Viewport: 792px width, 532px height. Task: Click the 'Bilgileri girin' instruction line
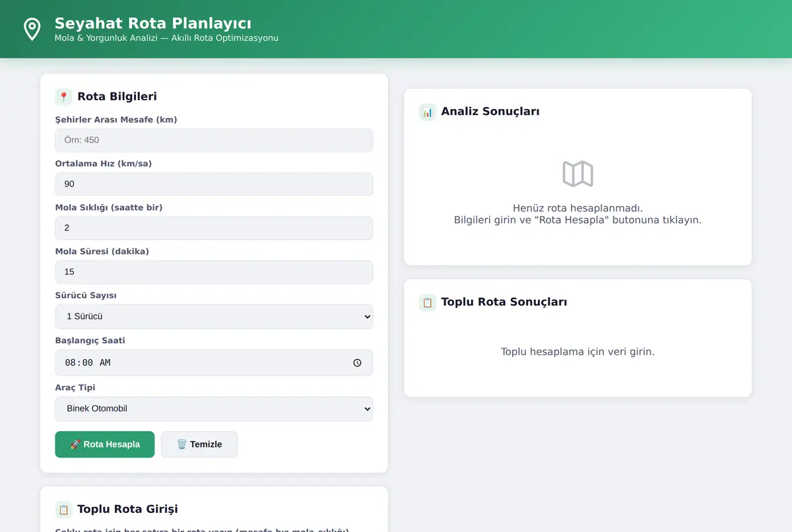(x=577, y=220)
